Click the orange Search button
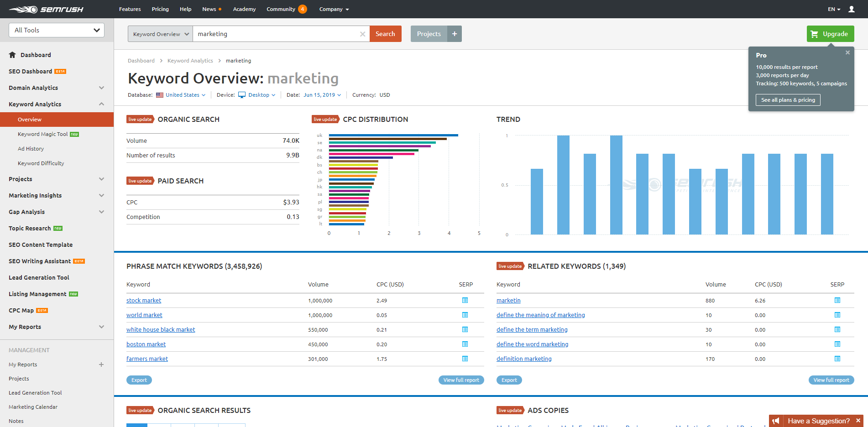Viewport: 868px width, 427px height. (385, 34)
